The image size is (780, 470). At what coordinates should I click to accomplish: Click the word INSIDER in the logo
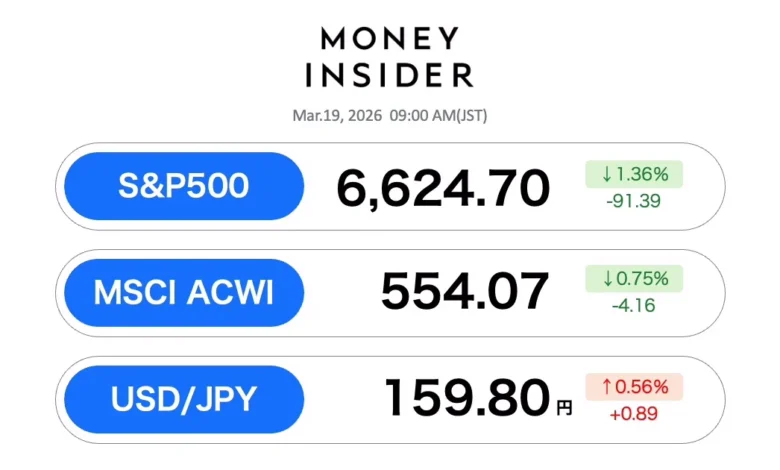390,74
